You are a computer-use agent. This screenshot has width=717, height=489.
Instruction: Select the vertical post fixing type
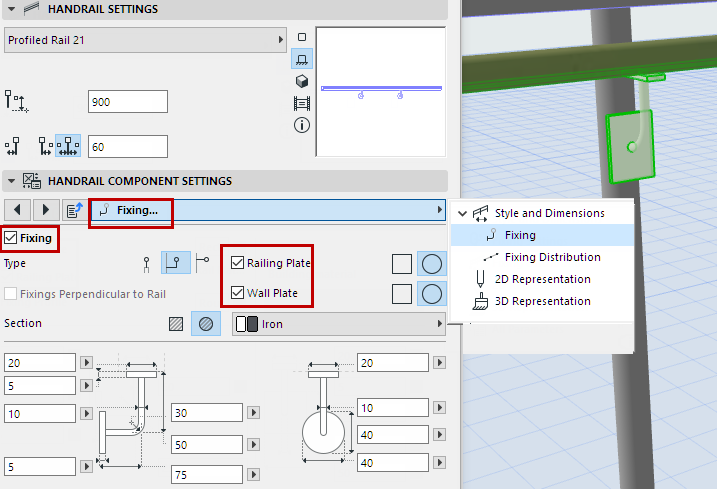point(146,264)
